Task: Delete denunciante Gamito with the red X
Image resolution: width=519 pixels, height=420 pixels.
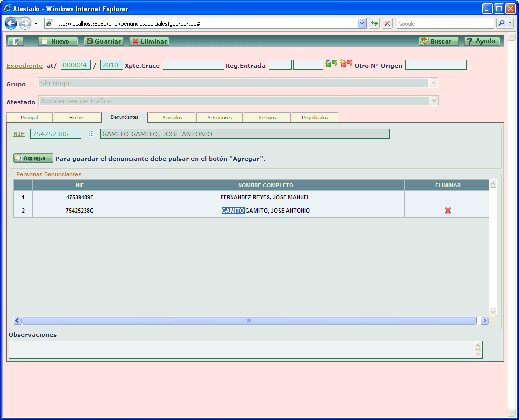Action: [448, 211]
